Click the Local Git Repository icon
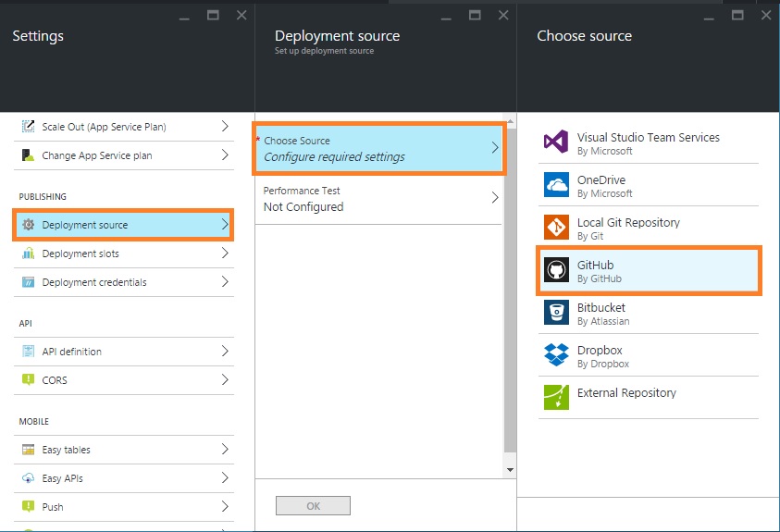 tap(556, 228)
